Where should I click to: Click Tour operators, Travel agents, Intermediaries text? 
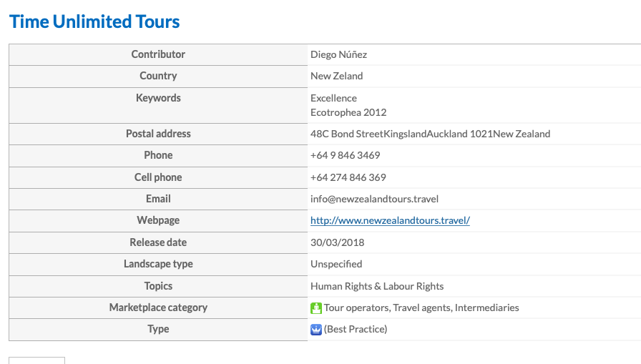[x=421, y=308]
